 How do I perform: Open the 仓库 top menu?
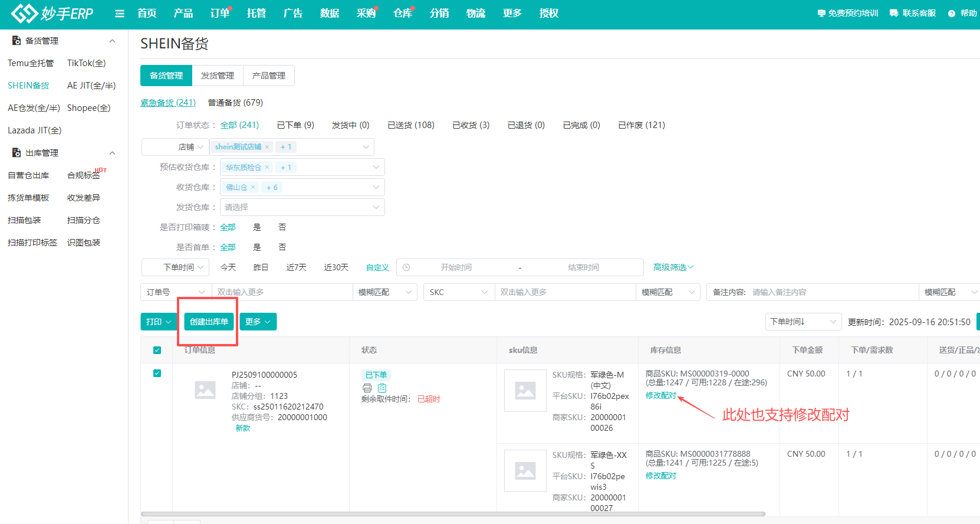point(403,13)
